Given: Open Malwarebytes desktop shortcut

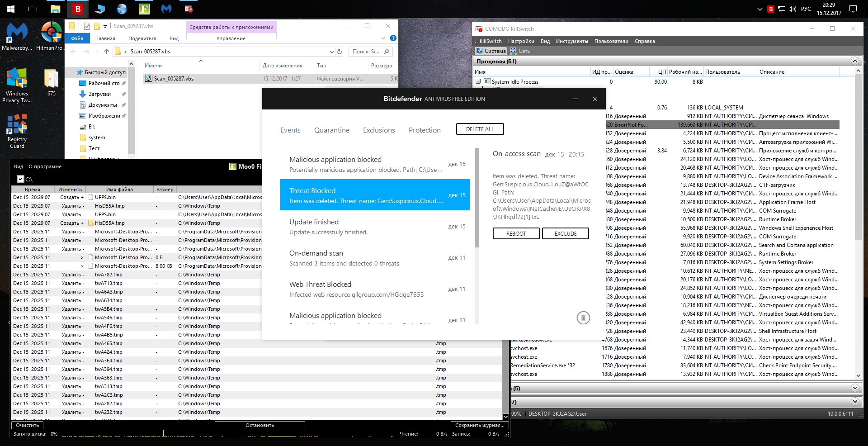Looking at the screenshot, I should coord(17,36).
